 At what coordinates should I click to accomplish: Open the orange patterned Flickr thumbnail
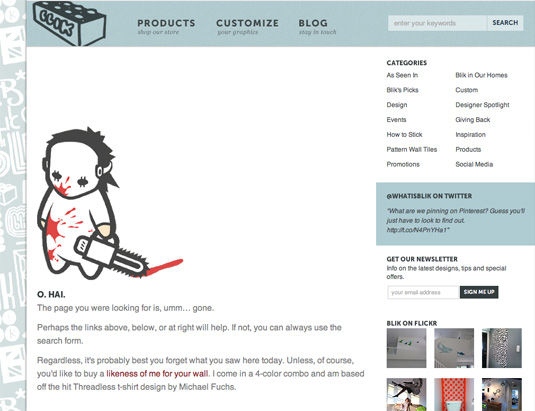coord(454,394)
